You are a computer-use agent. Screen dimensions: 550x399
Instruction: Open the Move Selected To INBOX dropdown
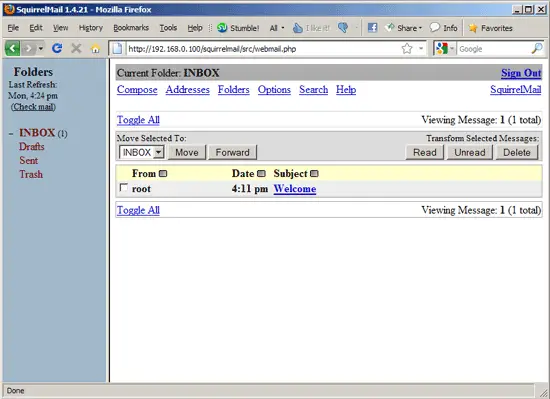click(x=142, y=152)
